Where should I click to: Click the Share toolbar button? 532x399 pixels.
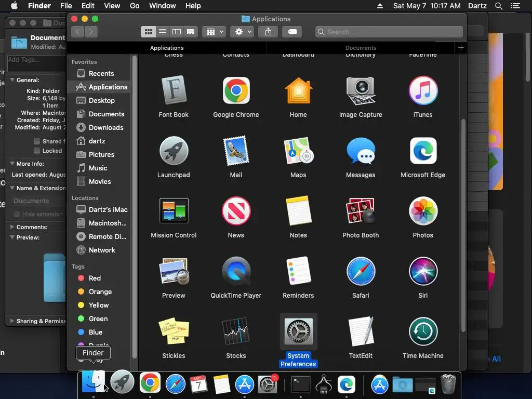tap(268, 32)
